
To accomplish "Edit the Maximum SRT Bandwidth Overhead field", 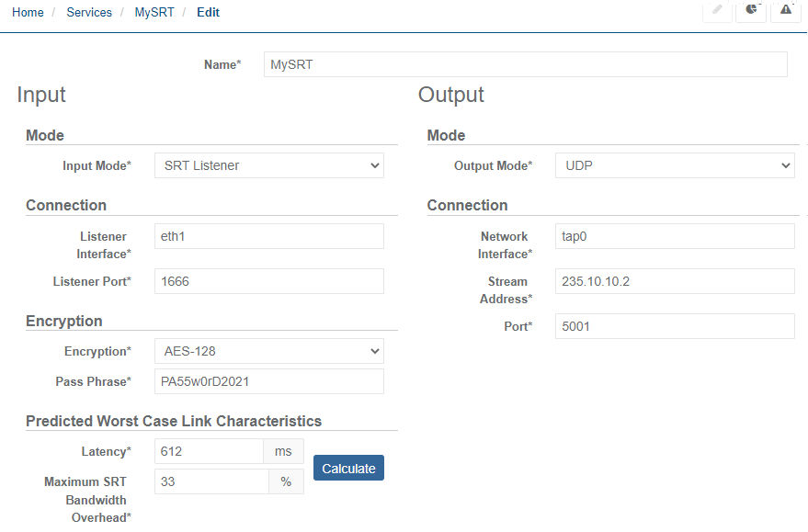I will tap(211, 481).
